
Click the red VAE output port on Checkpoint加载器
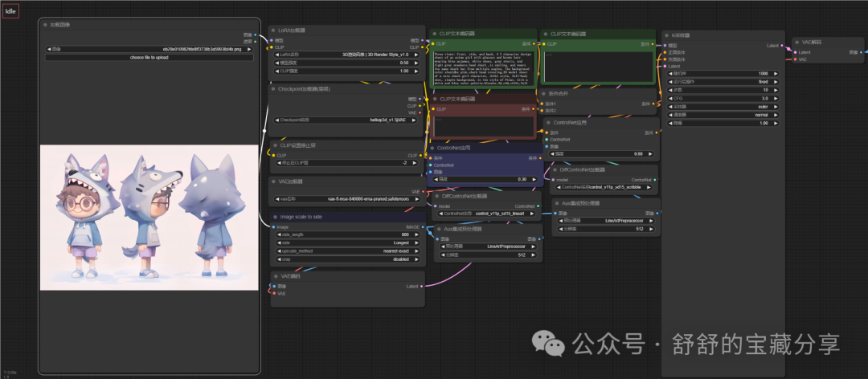pos(420,112)
